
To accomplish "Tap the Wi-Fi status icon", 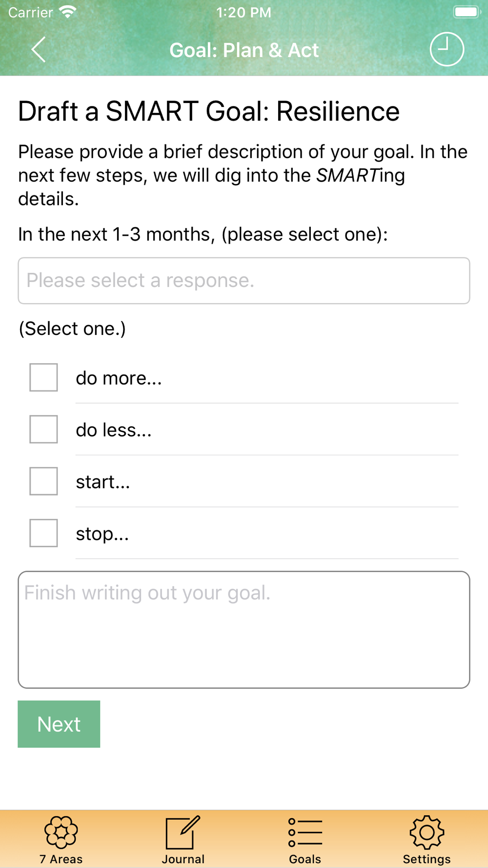I will point(68,12).
